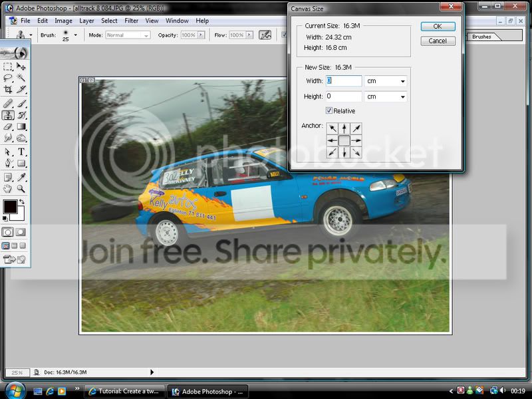Activate the Hand tool

pos(8,188)
